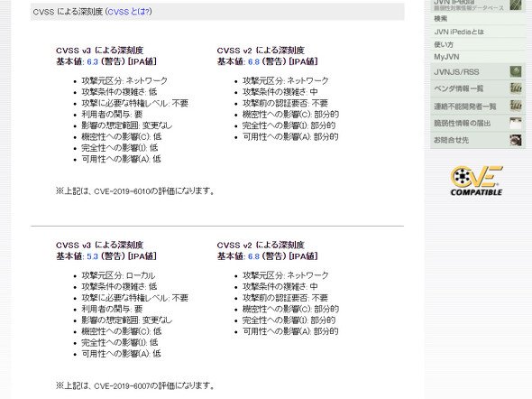
Task: Click 影響の想定範囲: 変更なし under the 6.3 score
Action: coord(127,125)
